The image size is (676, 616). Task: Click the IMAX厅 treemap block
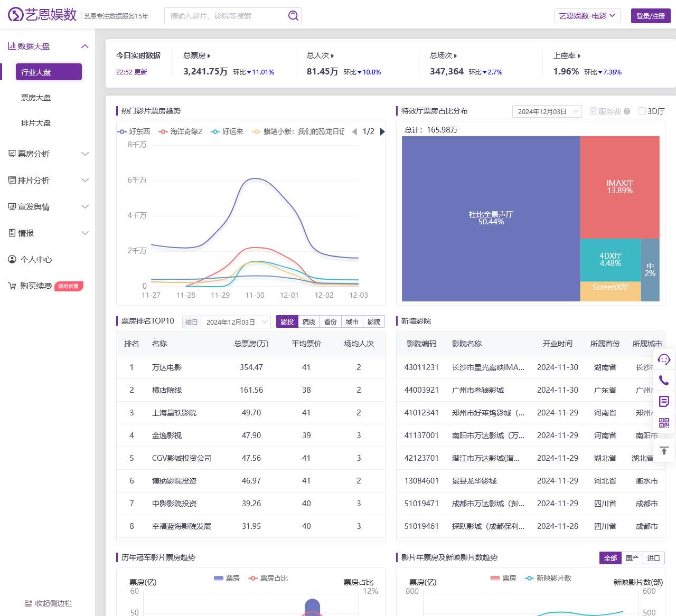pyautogui.click(x=619, y=187)
